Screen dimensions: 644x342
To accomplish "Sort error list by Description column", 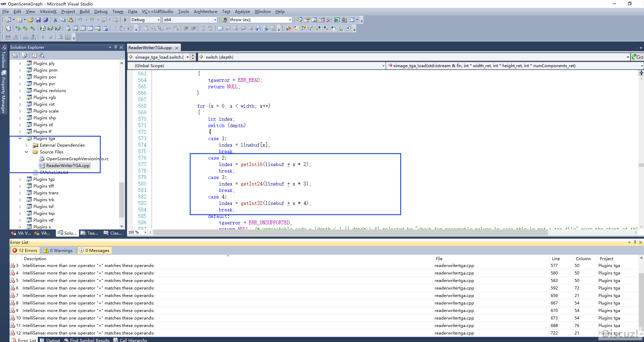I will click(227, 259).
